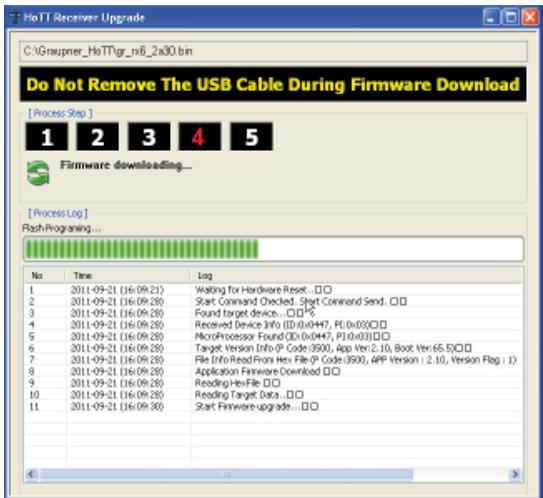The image size is (543, 498).
Task: Select log row 'Waiting for Hardware Reset'
Action: 274,290
